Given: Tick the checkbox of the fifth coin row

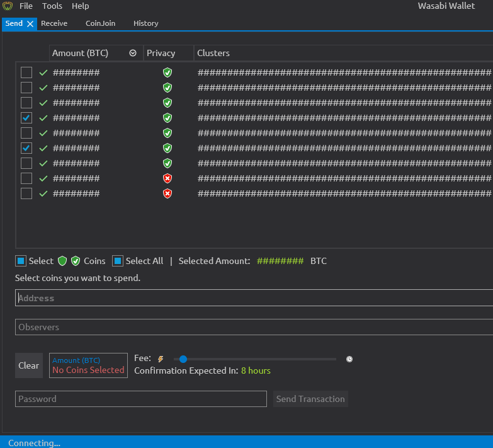Looking at the screenshot, I should (26, 133).
